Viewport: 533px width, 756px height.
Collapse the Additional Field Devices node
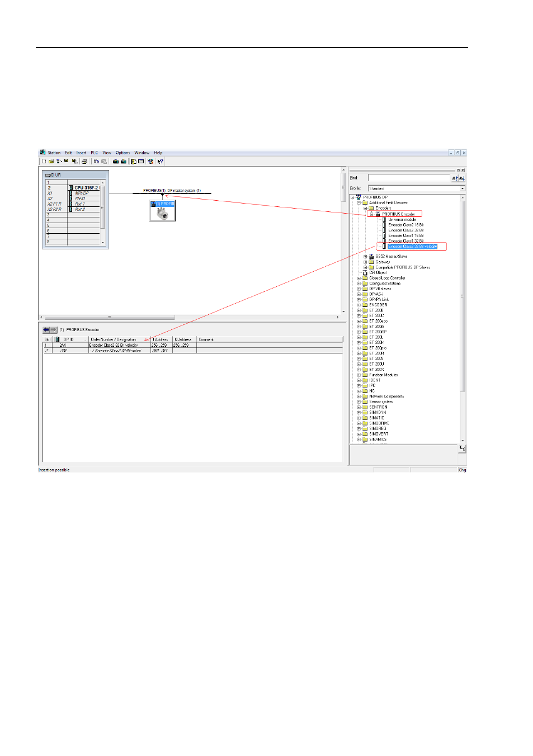(x=359, y=203)
